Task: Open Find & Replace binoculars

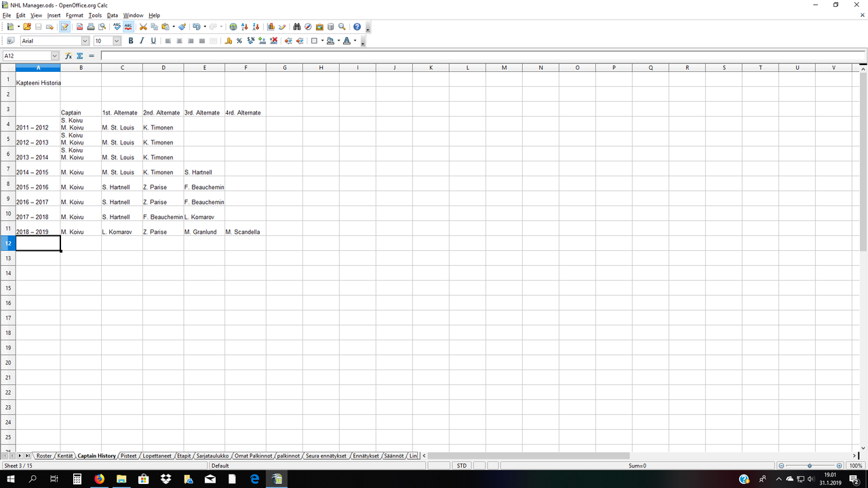Action: (297, 26)
